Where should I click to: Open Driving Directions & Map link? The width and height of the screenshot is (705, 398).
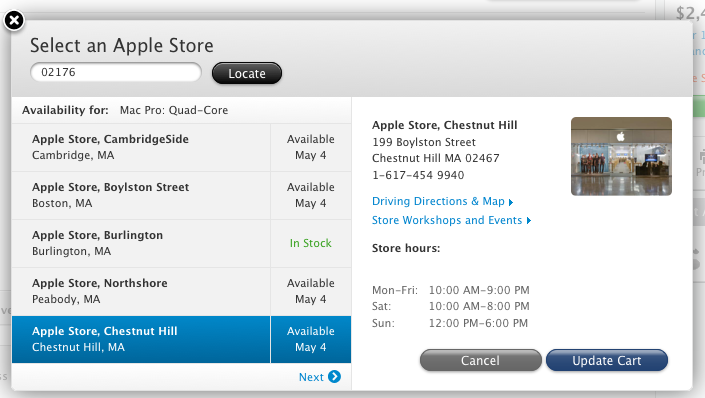[442, 201]
